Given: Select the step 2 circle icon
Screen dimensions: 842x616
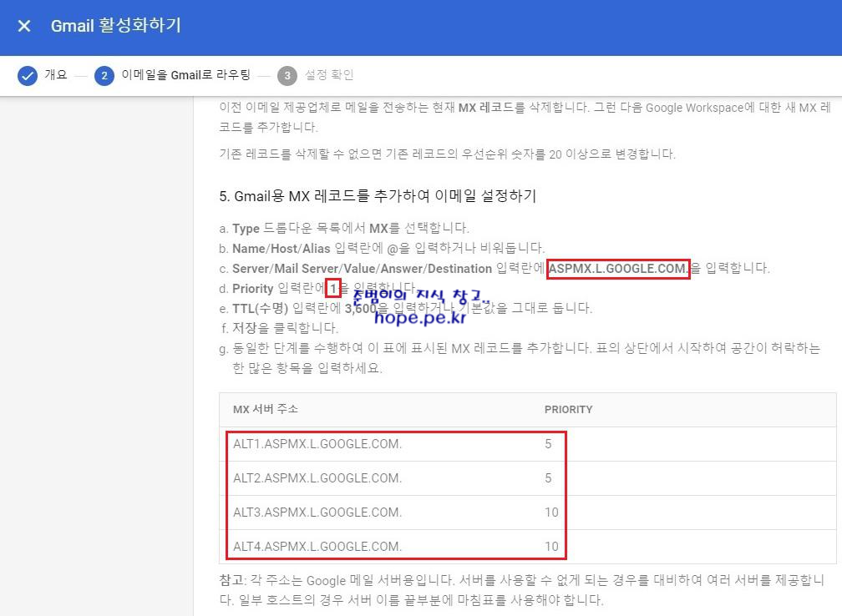Looking at the screenshot, I should tap(104, 76).
